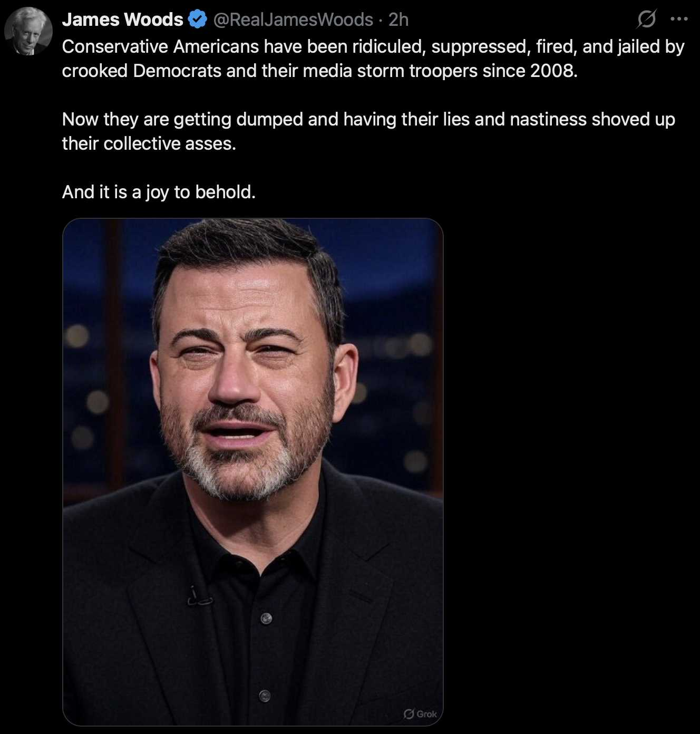Open the 2h timestamp permalink
Screen dimensions: 700x734
pyautogui.click(x=398, y=20)
